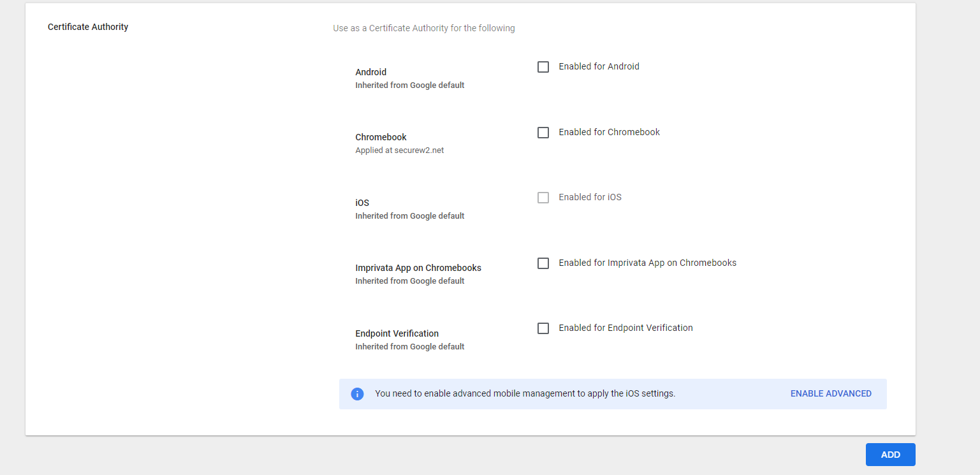
Task: Enable the Imprivata App on Chromebooks checkbox
Action: (543, 263)
